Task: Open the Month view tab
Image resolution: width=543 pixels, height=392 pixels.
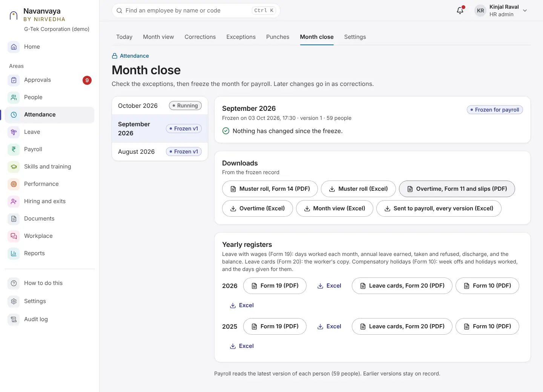Action: point(158,37)
